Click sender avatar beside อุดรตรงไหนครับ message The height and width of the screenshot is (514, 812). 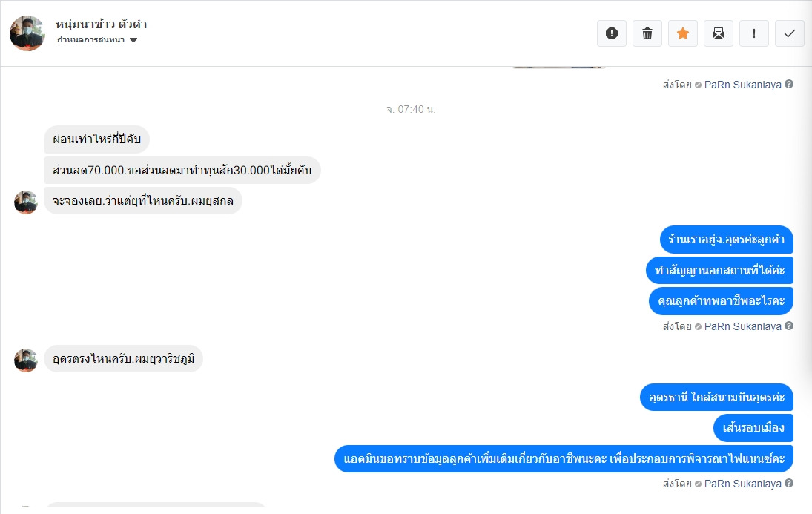point(25,360)
